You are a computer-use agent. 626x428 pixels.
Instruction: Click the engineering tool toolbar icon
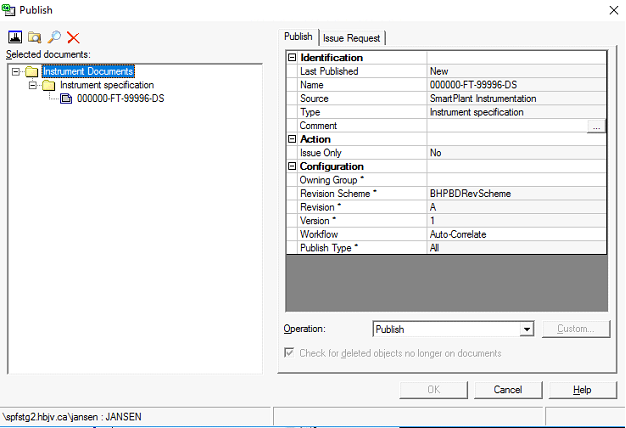point(14,37)
